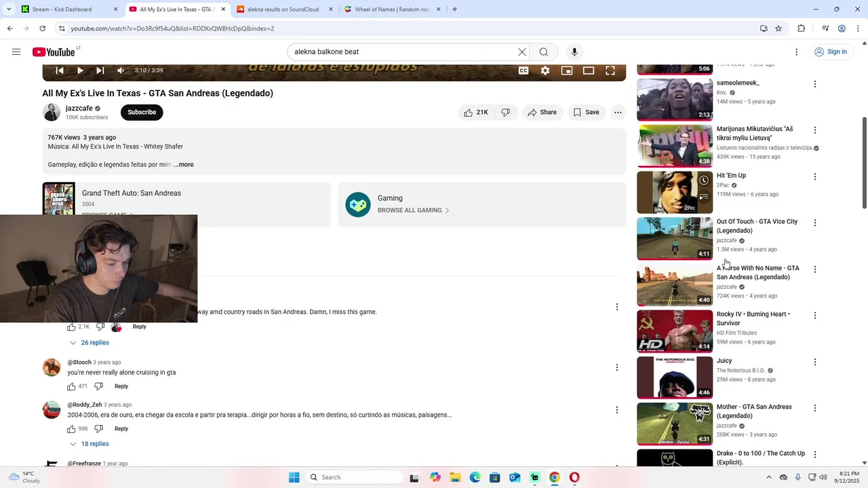Open Google Chrome from the taskbar
The height and width of the screenshot is (488, 868).
click(554, 477)
